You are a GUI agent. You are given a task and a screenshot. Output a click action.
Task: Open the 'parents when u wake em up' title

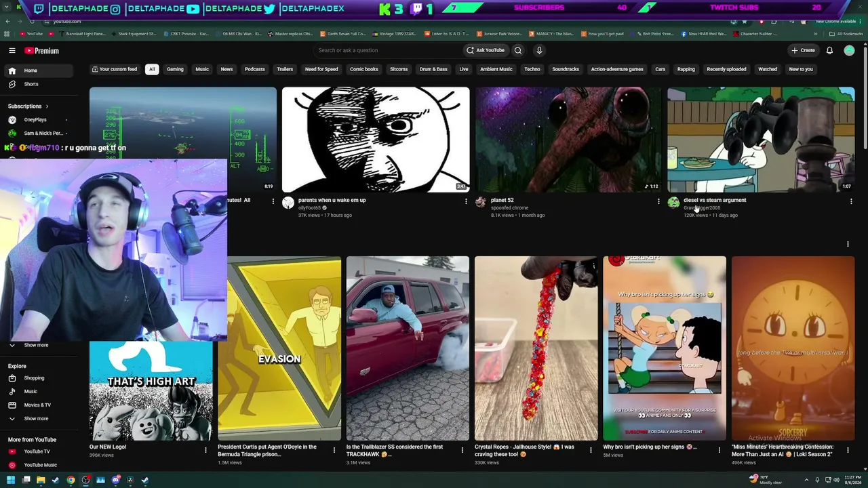point(332,200)
